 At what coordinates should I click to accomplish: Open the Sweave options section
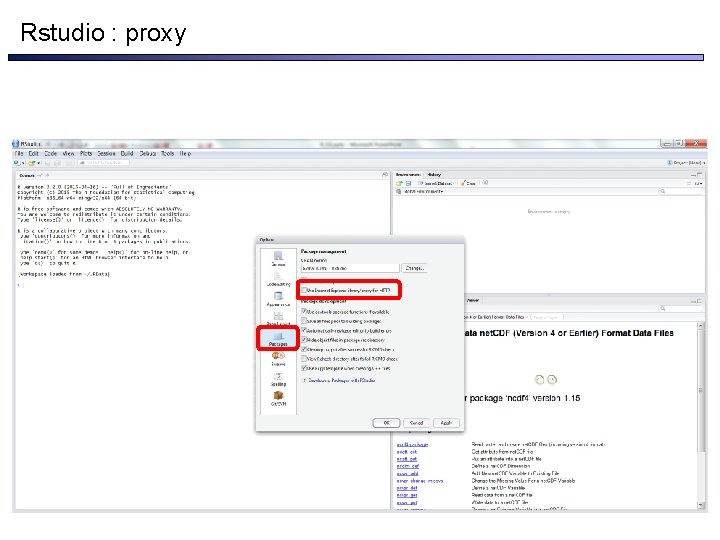coord(278,359)
